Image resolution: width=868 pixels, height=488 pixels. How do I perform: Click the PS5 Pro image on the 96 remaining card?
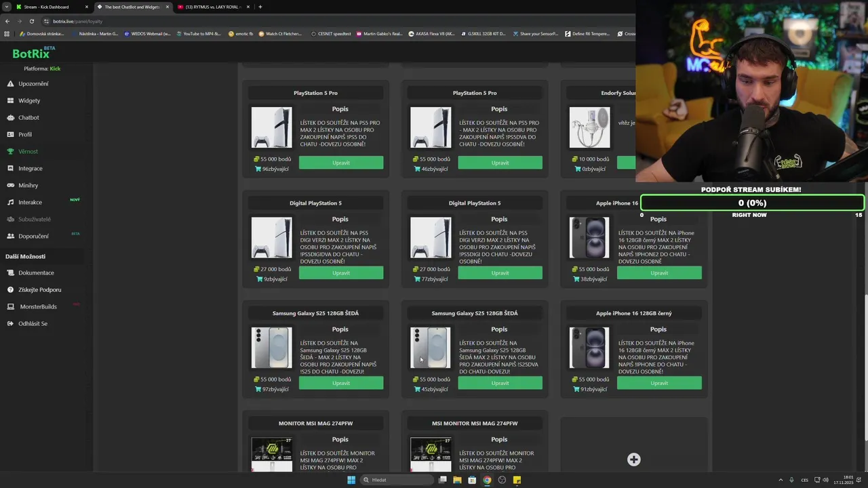click(x=271, y=127)
